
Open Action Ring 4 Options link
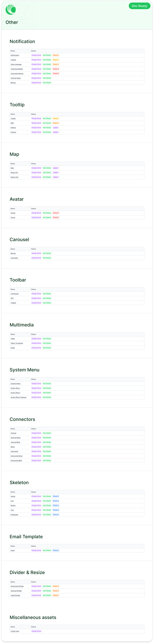(19, 397)
